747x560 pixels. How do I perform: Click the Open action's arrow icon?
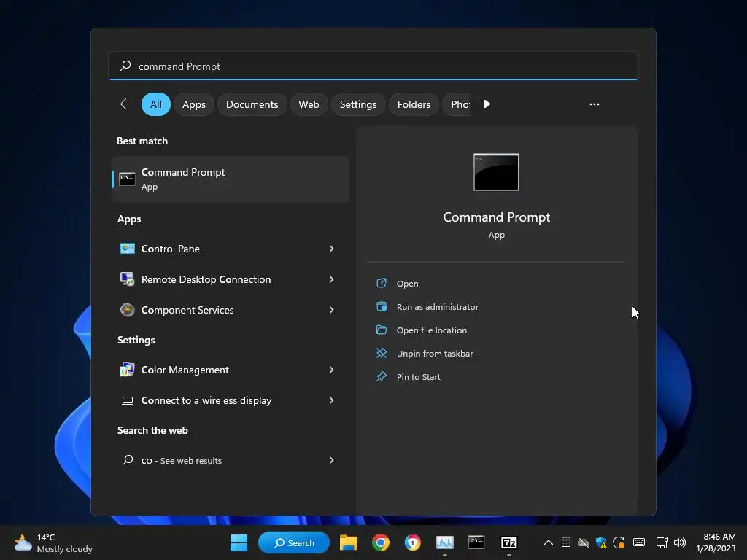pyautogui.click(x=381, y=284)
